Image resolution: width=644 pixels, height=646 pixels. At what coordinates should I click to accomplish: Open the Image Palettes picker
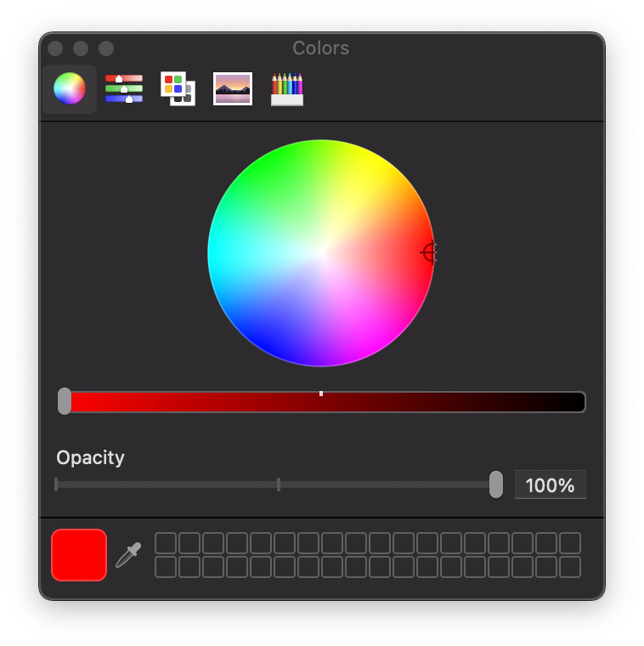(x=233, y=88)
